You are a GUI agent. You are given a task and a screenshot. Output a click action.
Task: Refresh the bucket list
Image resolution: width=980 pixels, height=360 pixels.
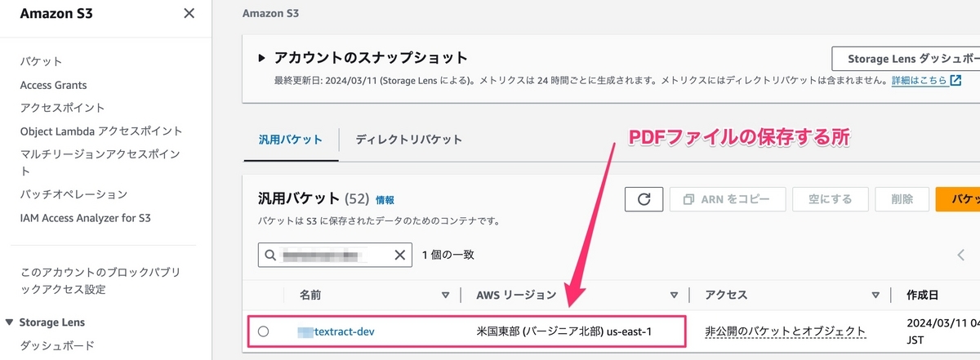click(x=643, y=199)
